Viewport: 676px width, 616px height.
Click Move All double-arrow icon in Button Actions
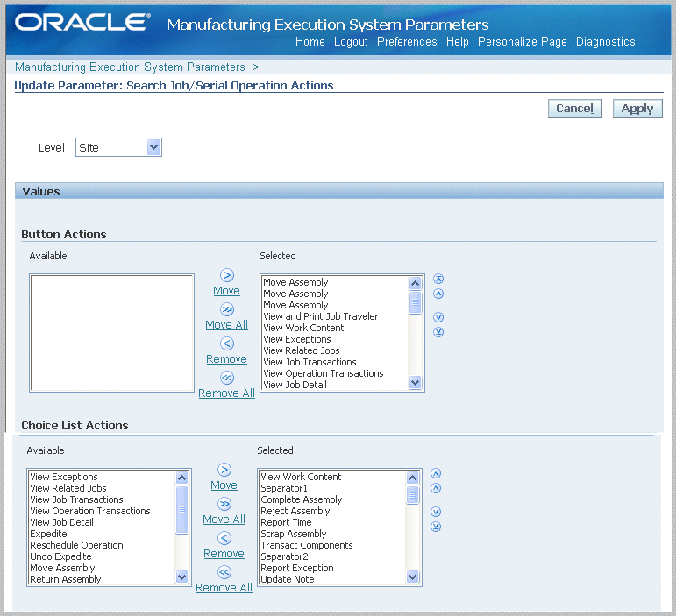click(227, 309)
